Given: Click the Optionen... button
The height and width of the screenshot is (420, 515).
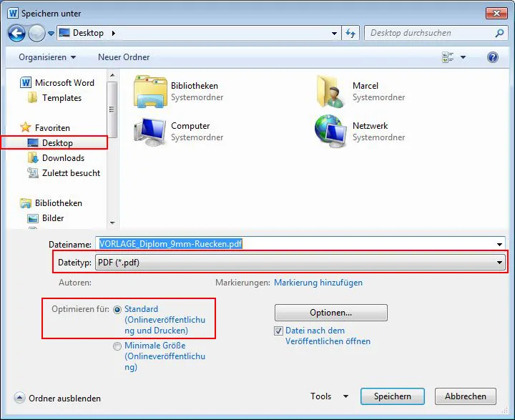Looking at the screenshot, I should point(331,313).
